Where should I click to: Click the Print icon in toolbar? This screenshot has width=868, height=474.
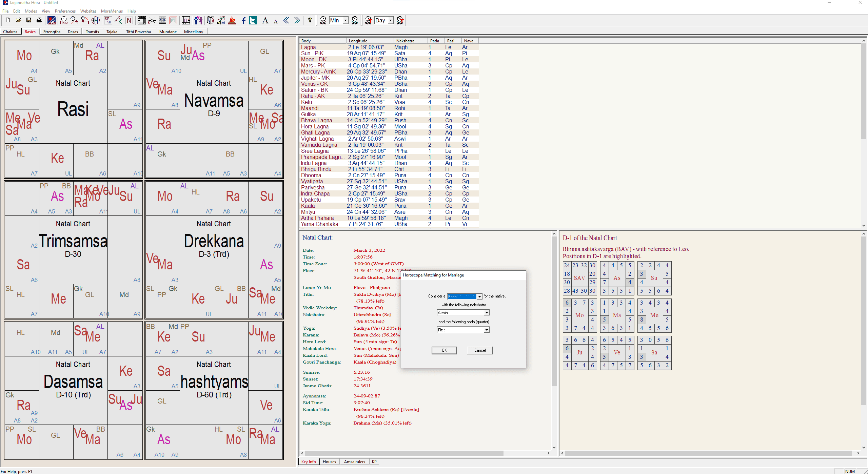39,20
